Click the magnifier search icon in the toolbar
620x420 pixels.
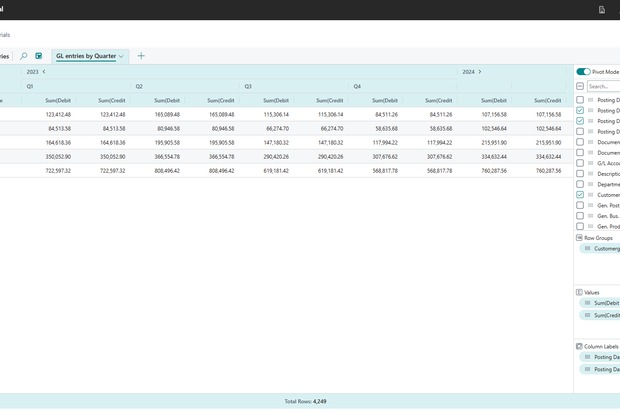pyautogui.click(x=24, y=56)
